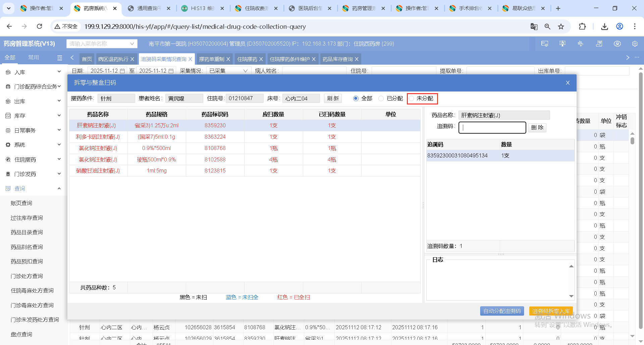Click the 刷新 button
This screenshot has width=644, height=345.
pyautogui.click(x=333, y=98)
